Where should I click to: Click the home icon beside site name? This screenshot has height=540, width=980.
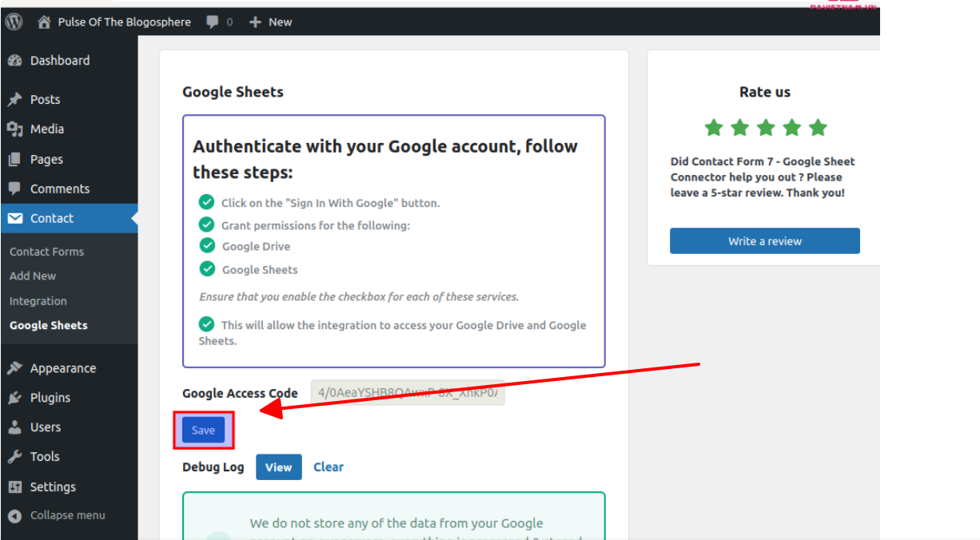(x=45, y=22)
